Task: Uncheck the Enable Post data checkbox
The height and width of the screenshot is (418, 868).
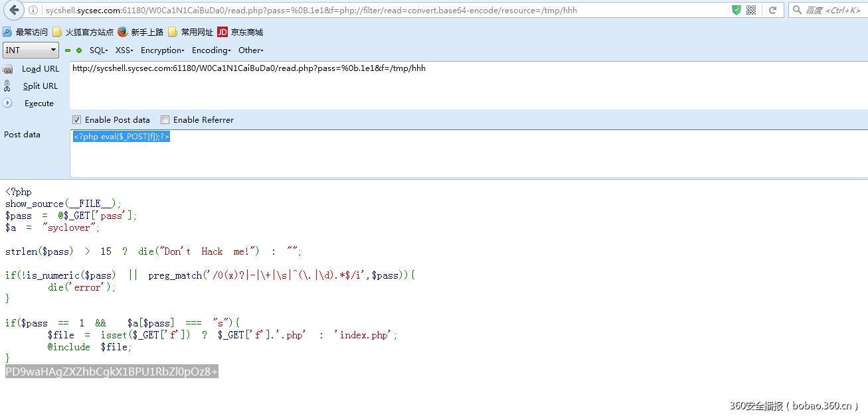Action: 77,120
